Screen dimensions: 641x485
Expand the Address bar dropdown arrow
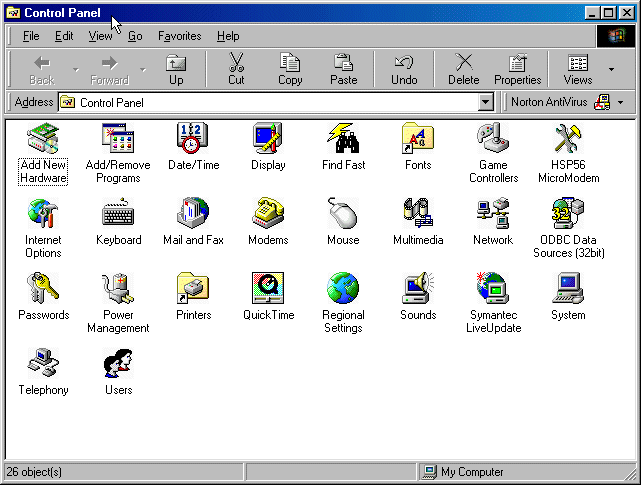[486, 102]
